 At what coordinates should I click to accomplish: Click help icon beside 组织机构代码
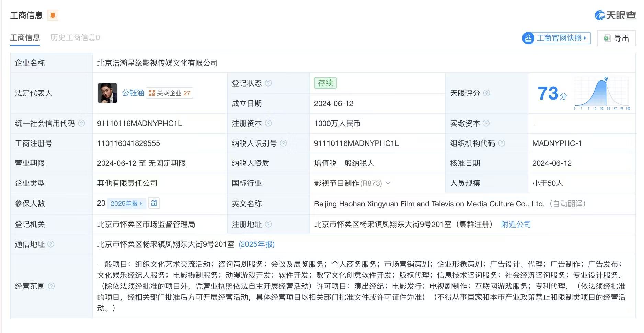pos(502,143)
